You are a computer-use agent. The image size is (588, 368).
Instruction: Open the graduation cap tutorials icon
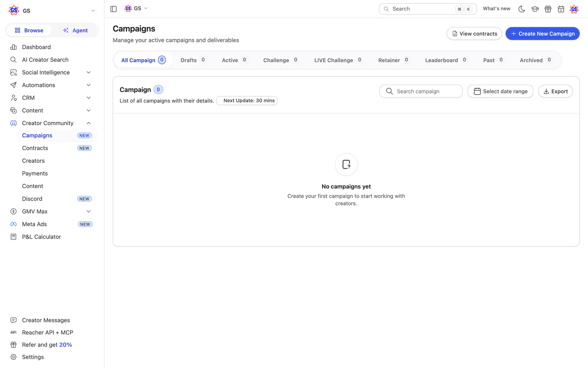click(535, 9)
